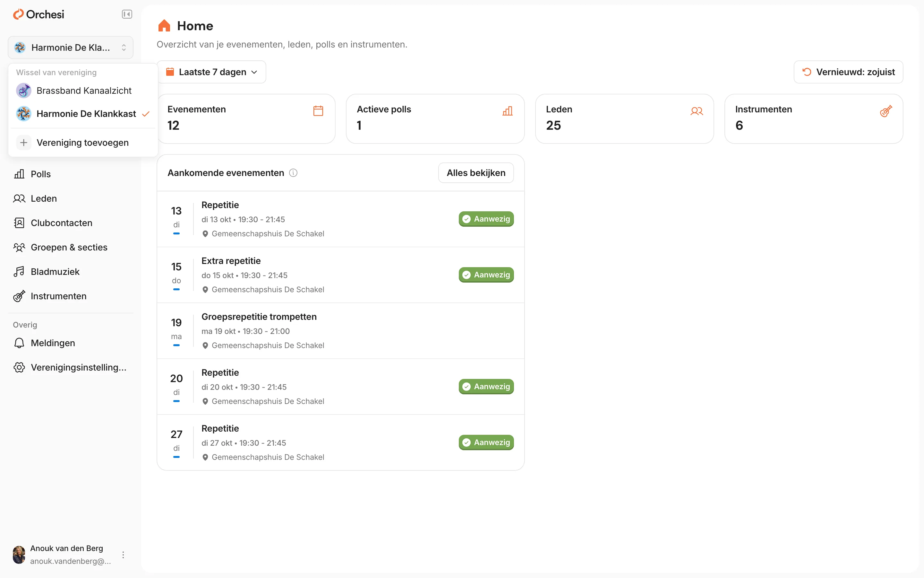This screenshot has width=924, height=578.
Task: Click the Aanwezig badge for di 27 okt
Action: 486,442
